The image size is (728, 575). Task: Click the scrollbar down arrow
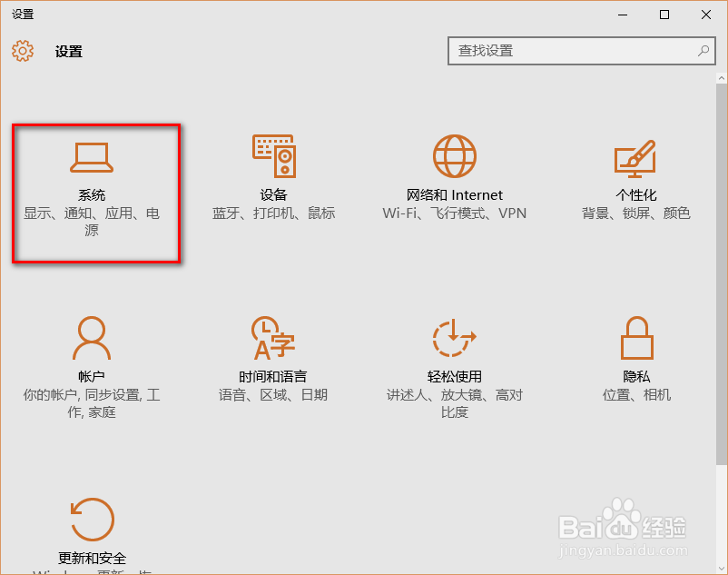(x=722, y=569)
